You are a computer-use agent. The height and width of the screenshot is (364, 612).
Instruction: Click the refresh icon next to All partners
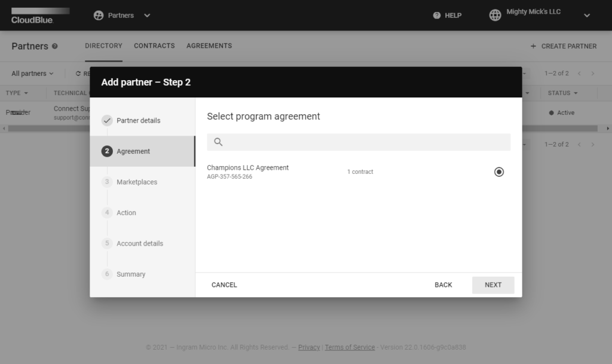(78, 73)
